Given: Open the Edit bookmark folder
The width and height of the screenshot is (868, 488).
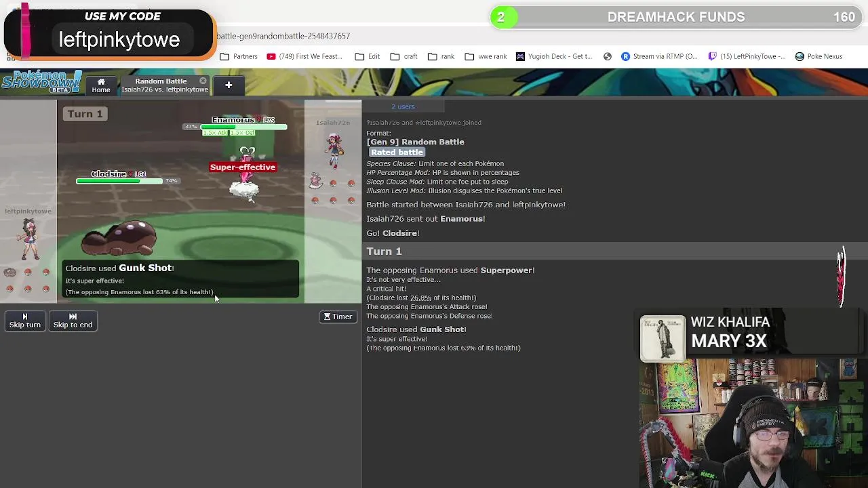Looking at the screenshot, I should pos(367,56).
